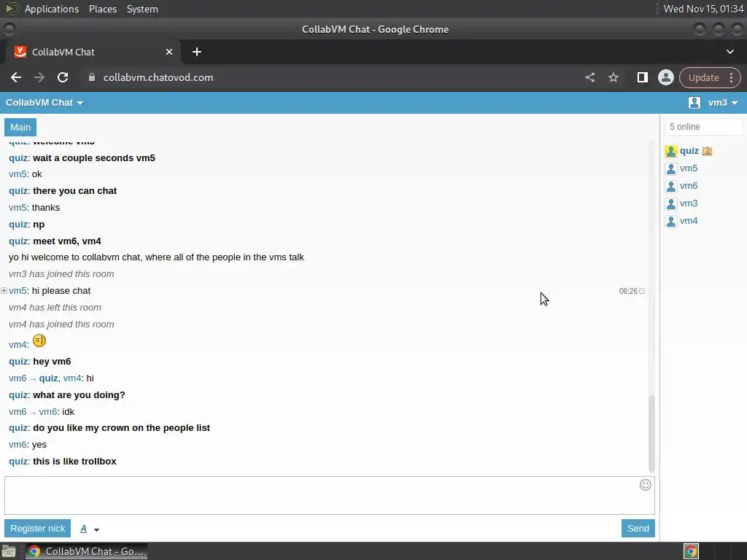The image size is (747, 560).
Task: Click the Chrome Update button
Action: click(704, 77)
